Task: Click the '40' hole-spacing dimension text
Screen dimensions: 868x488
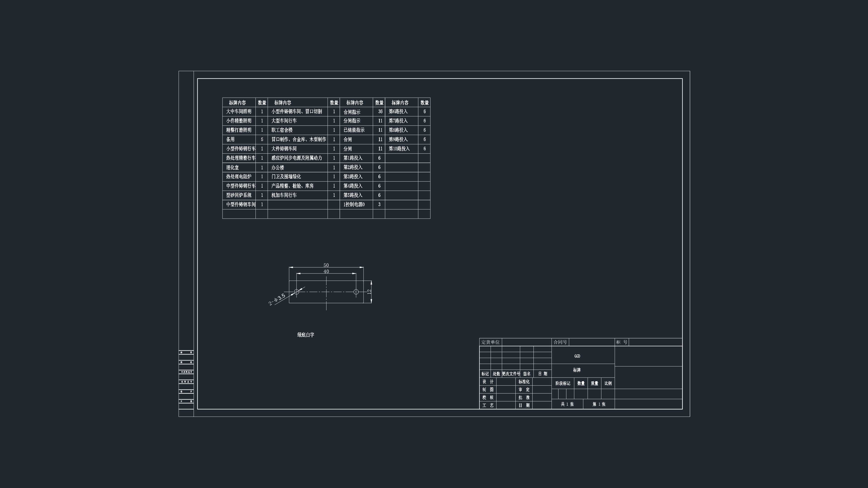Action: point(326,271)
